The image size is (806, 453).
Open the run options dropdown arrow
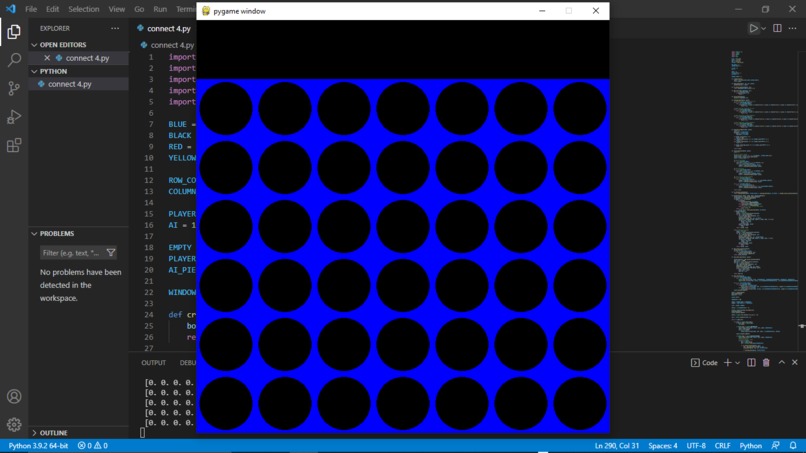click(763, 29)
